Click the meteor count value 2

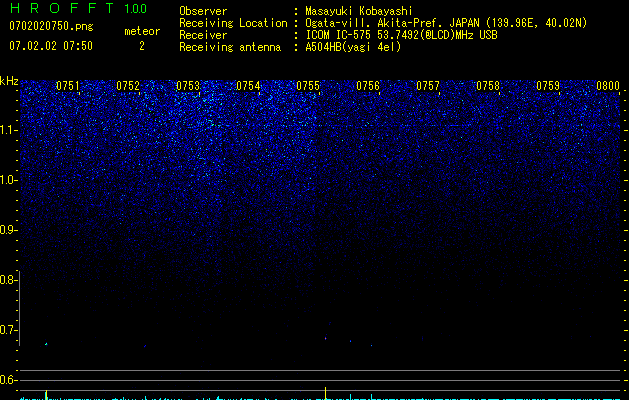coord(142,46)
